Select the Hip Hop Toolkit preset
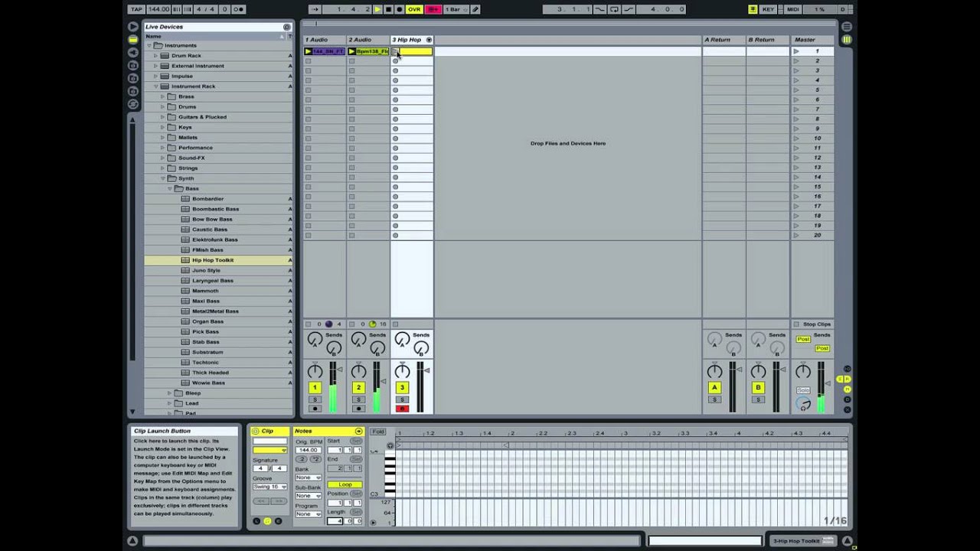 click(x=219, y=260)
